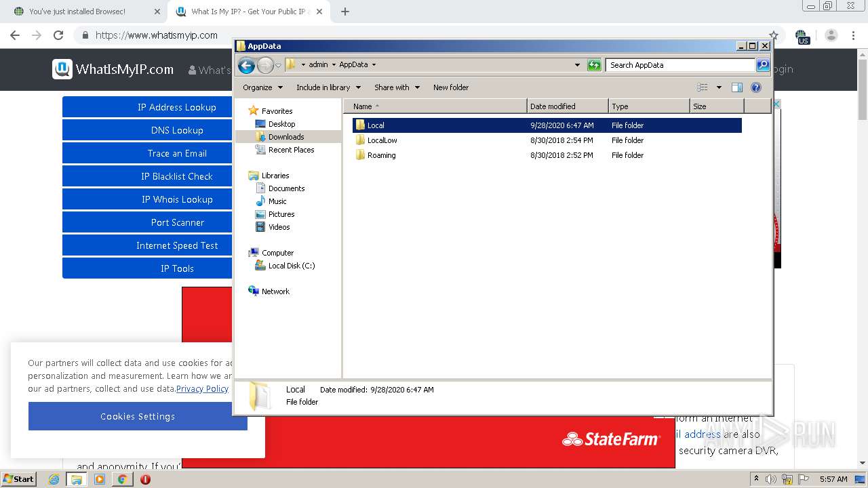Image resolution: width=868 pixels, height=488 pixels.
Task: Sort by Size column header
Action: 717,106
